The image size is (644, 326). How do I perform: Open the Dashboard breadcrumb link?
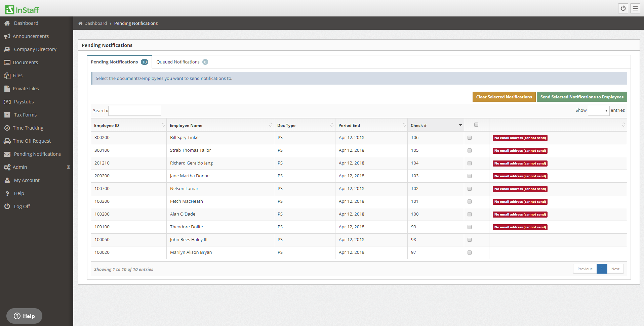point(95,23)
